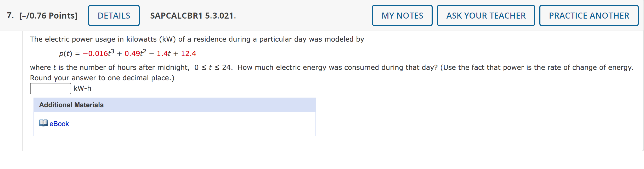The image size is (644, 169).
Task: Click the empty answer field before kW-h
Action: point(50,88)
